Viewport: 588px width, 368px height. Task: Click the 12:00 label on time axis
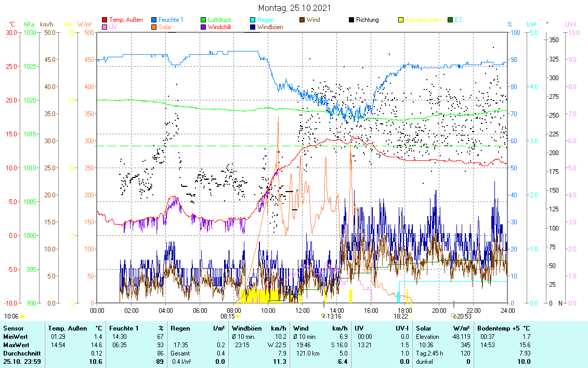pyautogui.click(x=302, y=310)
